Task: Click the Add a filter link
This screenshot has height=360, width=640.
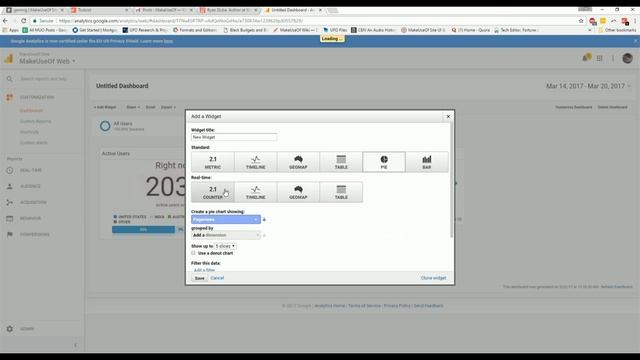Action: tap(204, 270)
